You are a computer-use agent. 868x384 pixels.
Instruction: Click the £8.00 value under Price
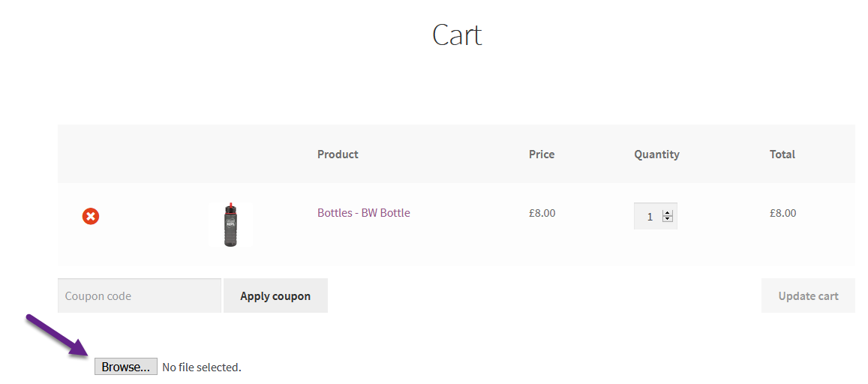(542, 213)
